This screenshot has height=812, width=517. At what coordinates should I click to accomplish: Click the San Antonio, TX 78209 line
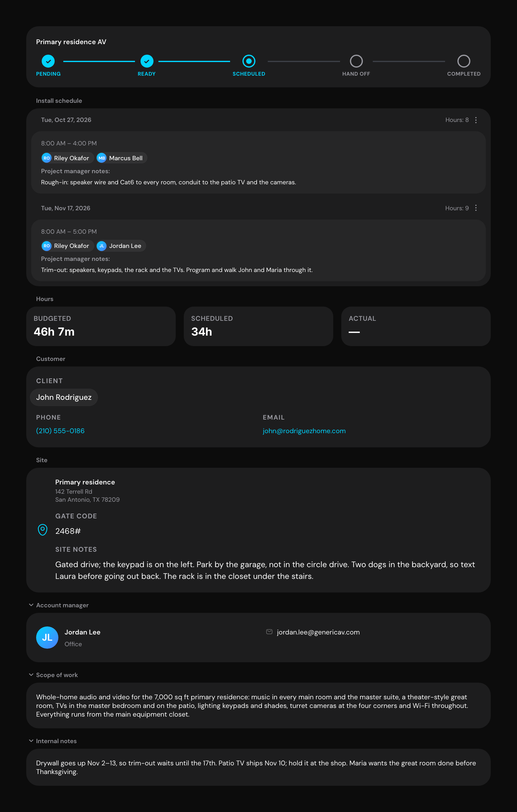point(87,500)
